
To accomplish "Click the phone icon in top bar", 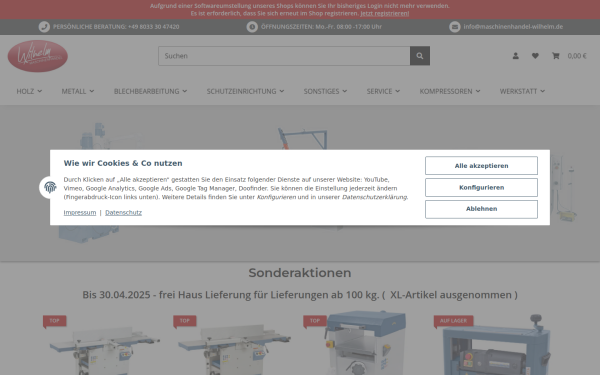I will point(44,27).
